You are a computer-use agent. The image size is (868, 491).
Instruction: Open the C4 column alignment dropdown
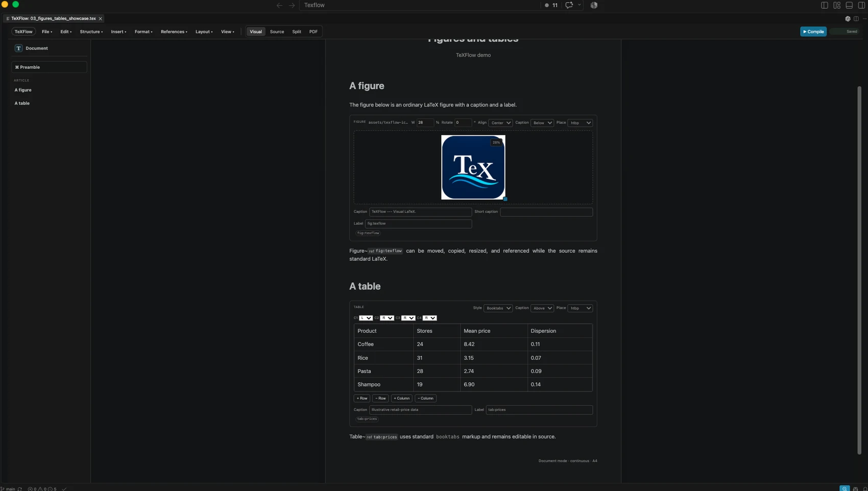(430, 318)
